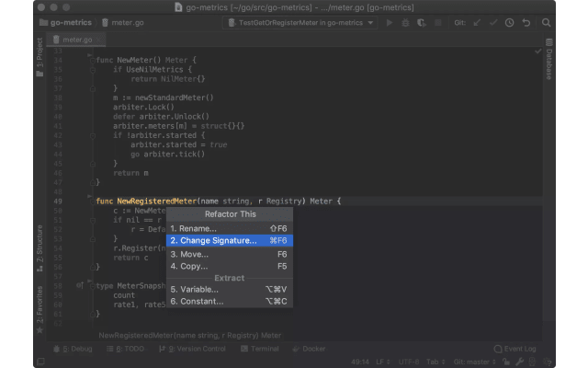Choose Extract Constant... in the popup
Viewport: 588px width, 368px height.
[230, 302]
